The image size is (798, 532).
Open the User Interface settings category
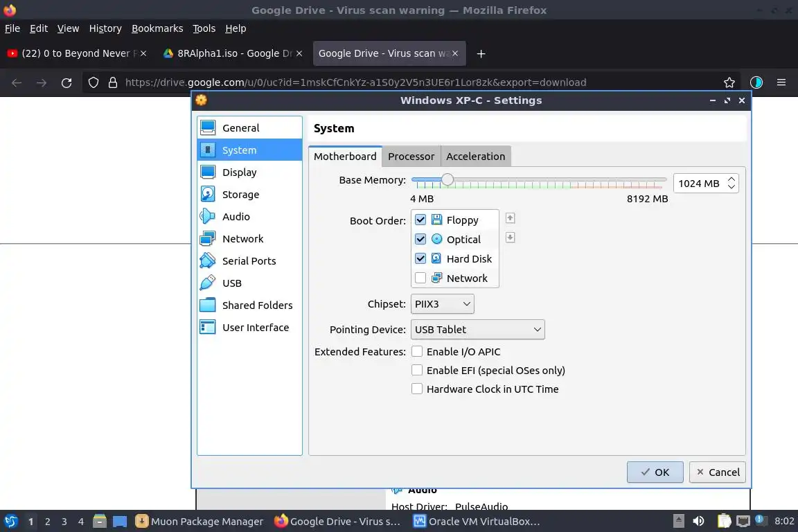[x=249, y=328]
